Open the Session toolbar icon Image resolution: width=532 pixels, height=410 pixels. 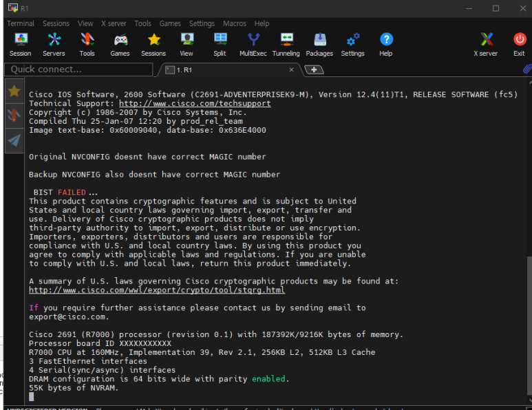pos(21,44)
